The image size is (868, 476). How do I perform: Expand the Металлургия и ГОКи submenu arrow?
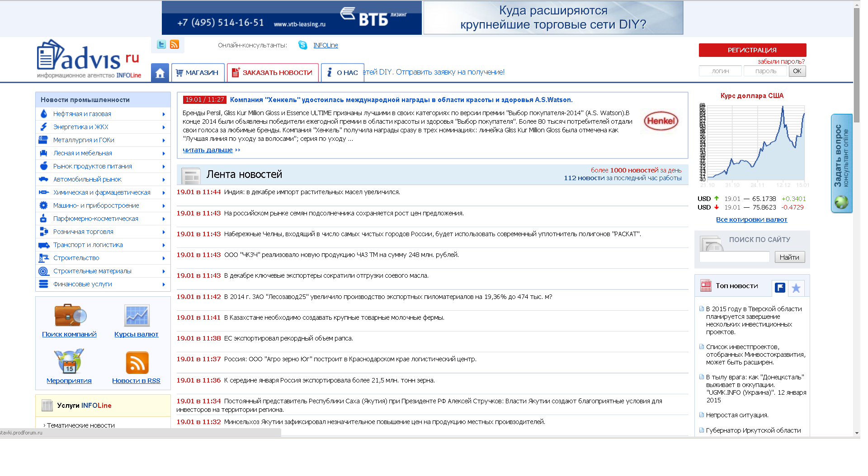pyautogui.click(x=164, y=140)
